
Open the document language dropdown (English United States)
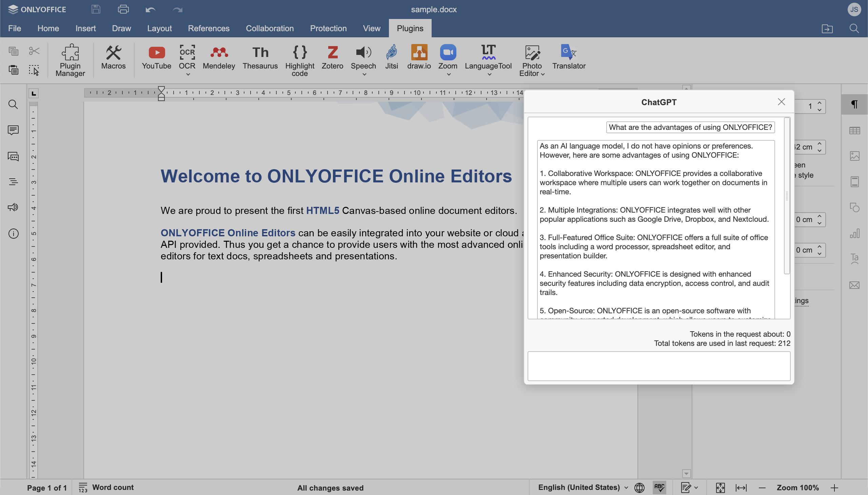pos(583,488)
